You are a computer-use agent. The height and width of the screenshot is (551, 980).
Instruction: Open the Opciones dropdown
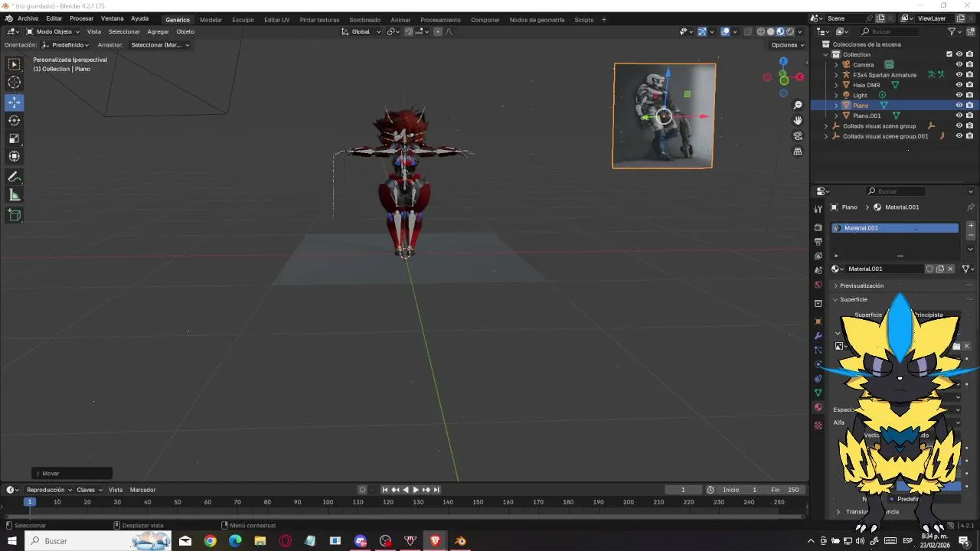pos(788,45)
